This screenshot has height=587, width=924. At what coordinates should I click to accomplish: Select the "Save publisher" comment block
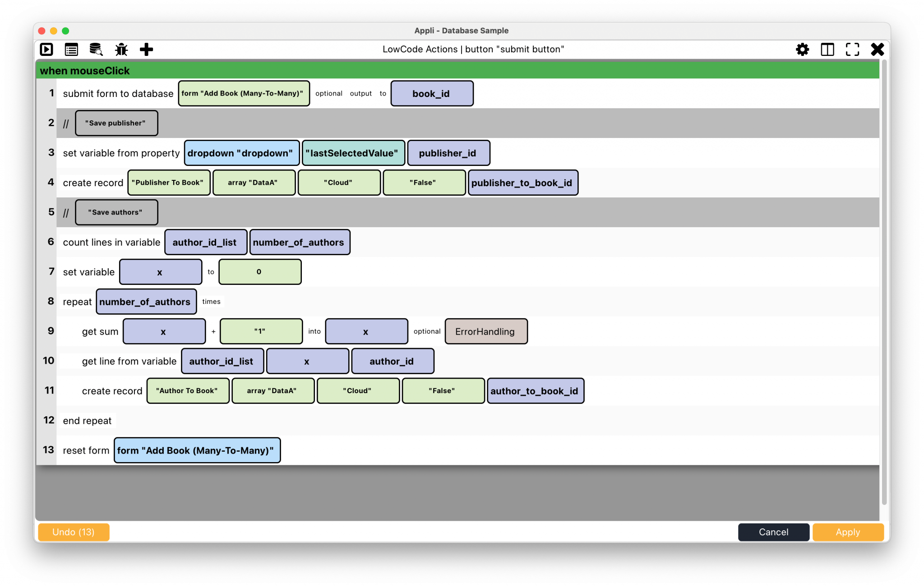116,123
